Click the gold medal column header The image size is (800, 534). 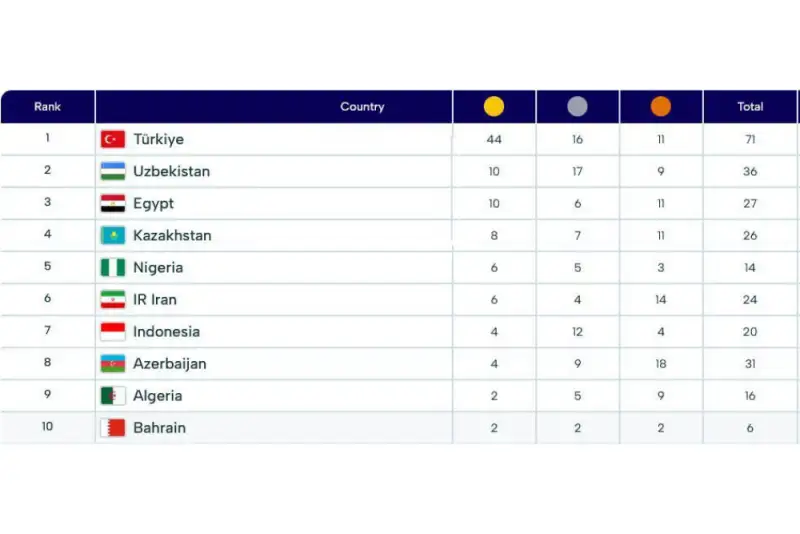pyautogui.click(x=494, y=107)
